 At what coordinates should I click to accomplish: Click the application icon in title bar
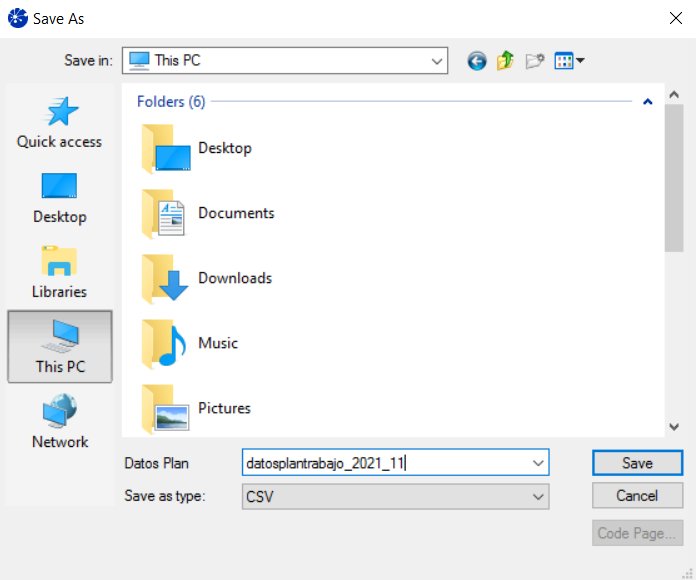(x=18, y=18)
